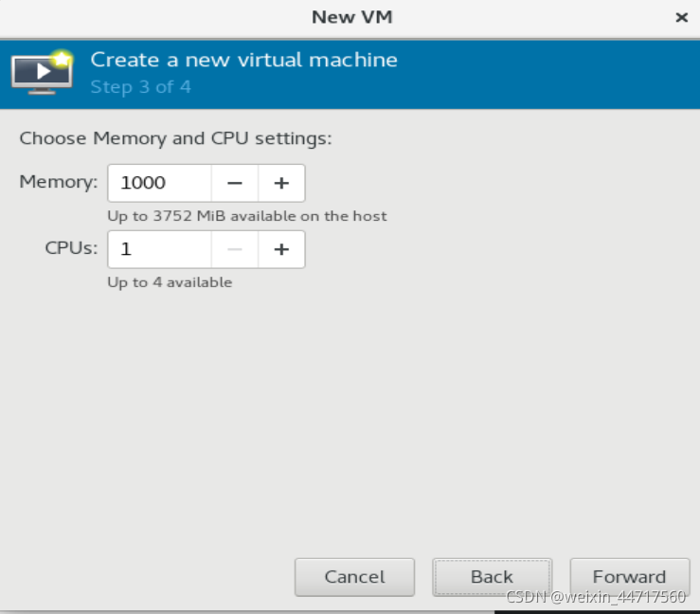Close the New VM dialog
Screen dimensions: 700x614
click(x=681, y=17)
